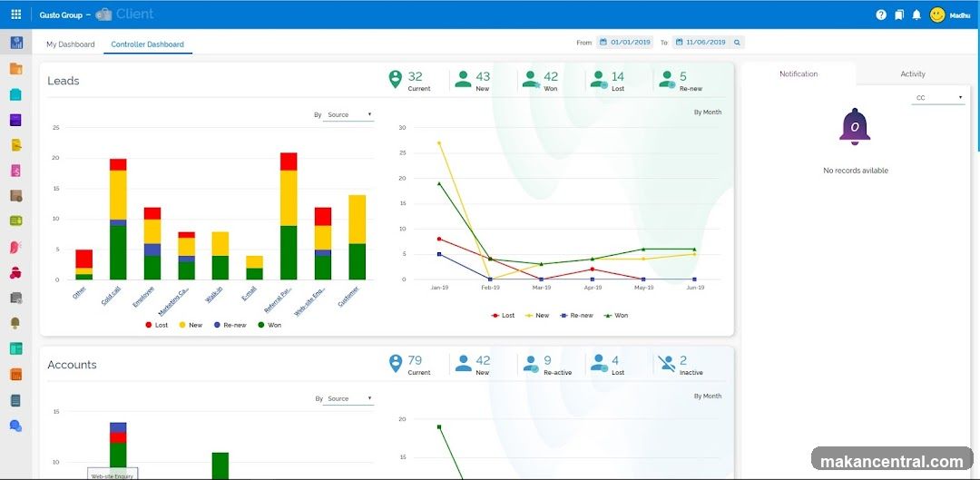
Task: Open the Accounts By Source dropdown
Action: tap(348, 398)
